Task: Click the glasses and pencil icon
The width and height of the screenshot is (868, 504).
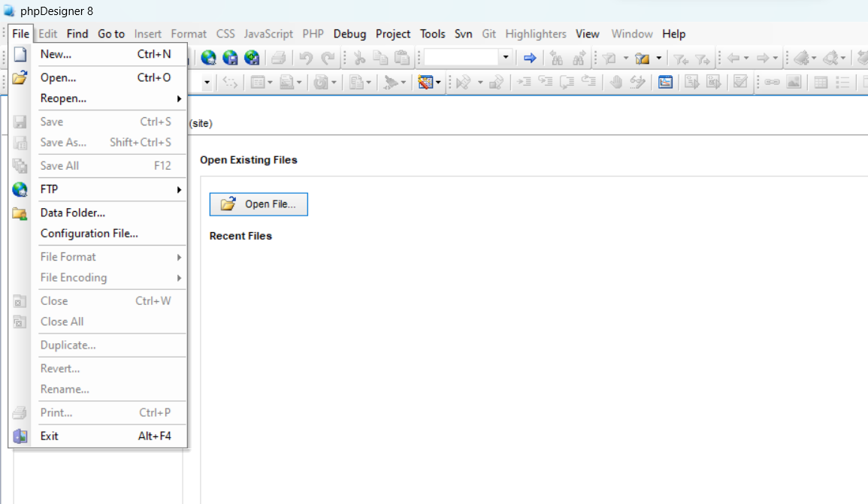Action: coord(638,83)
